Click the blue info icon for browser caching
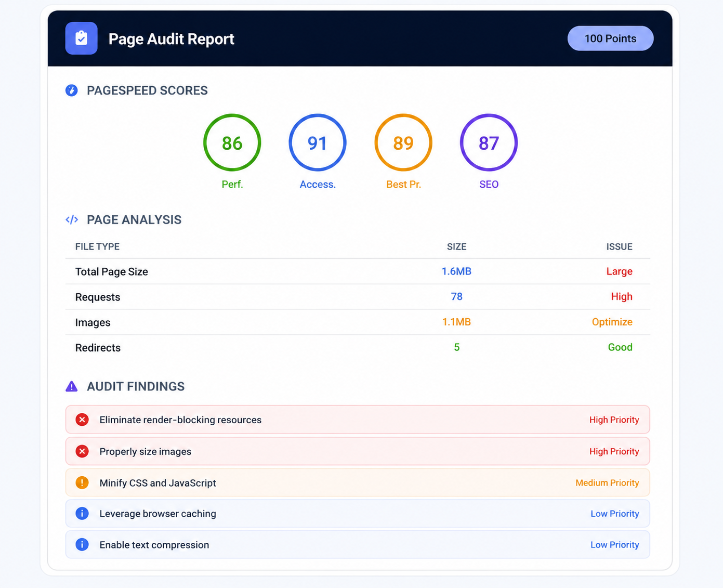The height and width of the screenshot is (588, 723). coord(82,514)
